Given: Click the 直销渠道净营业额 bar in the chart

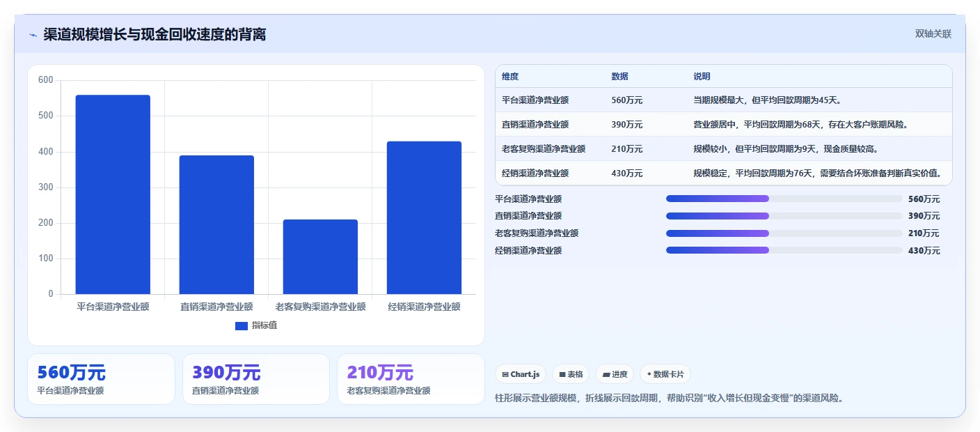Looking at the screenshot, I should (x=216, y=224).
